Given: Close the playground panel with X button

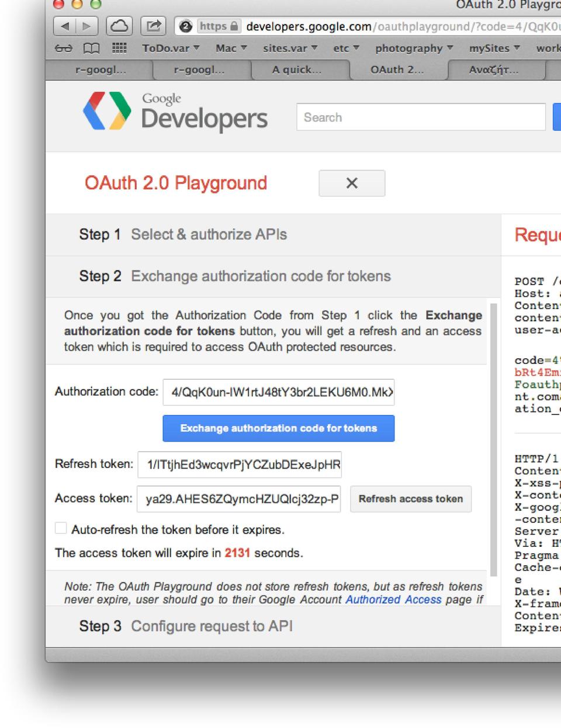Looking at the screenshot, I should pos(352,183).
